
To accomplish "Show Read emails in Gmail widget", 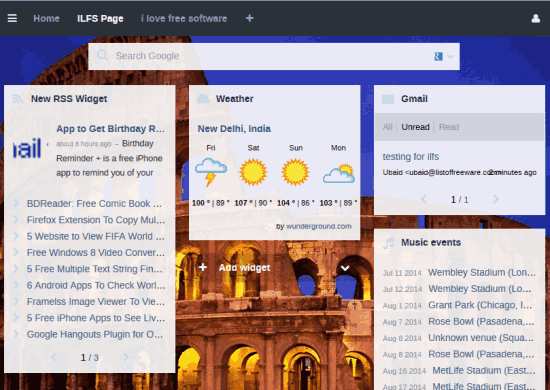I will click(x=449, y=127).
